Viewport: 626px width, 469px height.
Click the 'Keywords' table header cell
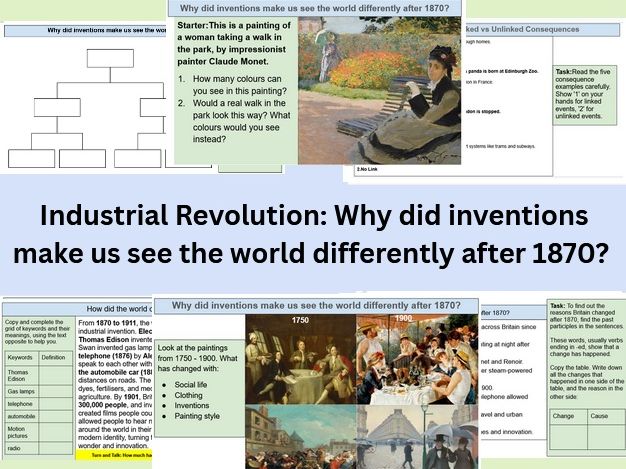click(x=20, y=358)
